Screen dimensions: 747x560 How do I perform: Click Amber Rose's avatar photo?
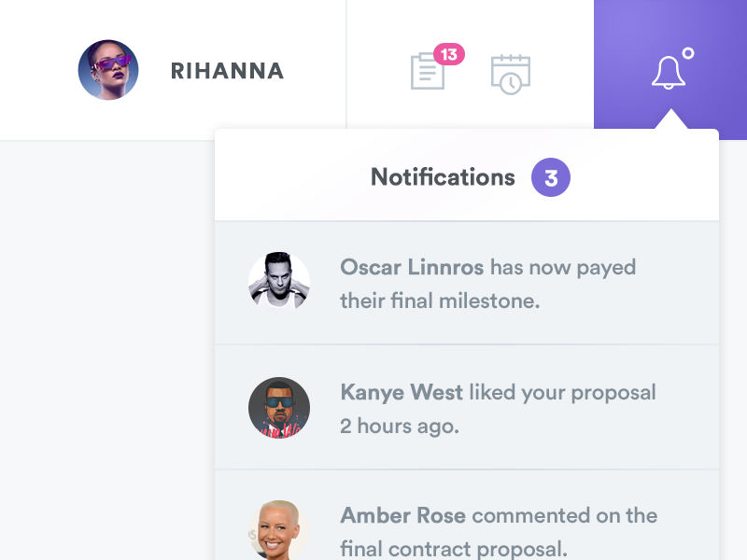pos(278,531)
